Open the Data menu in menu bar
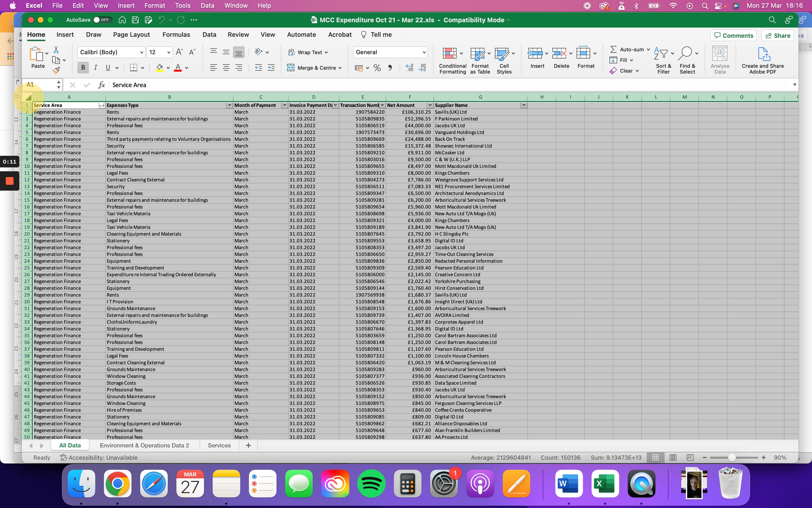812x508 pixels. pyautogui.click(x=207, y=5)
